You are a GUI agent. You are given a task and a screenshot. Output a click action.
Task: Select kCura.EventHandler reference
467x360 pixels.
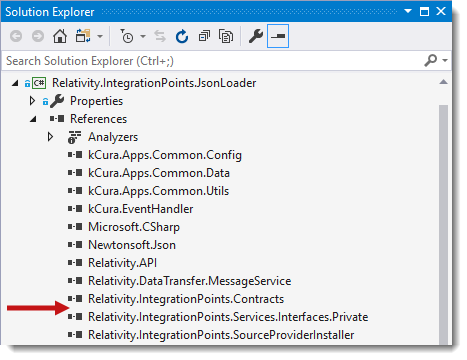point(140,209)
